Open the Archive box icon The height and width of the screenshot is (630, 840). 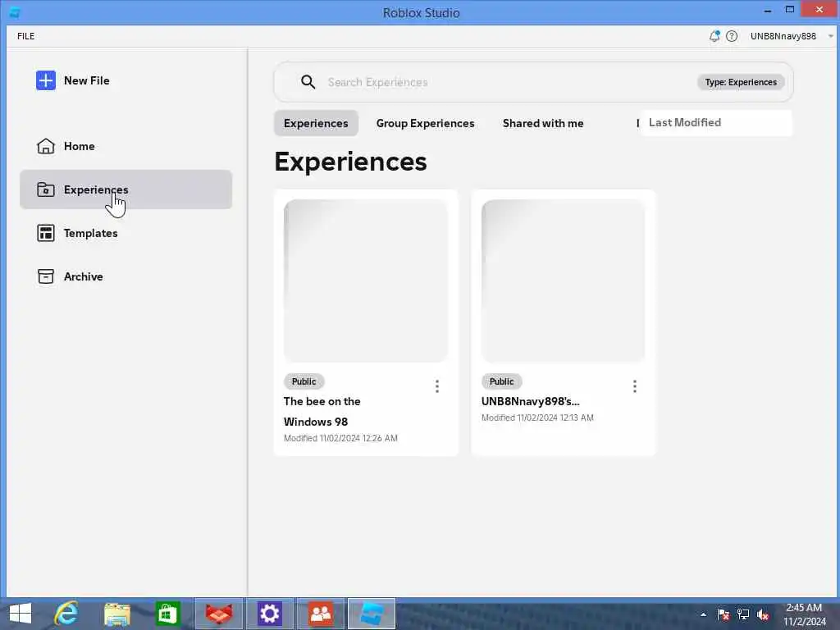[x=46, y=276]
